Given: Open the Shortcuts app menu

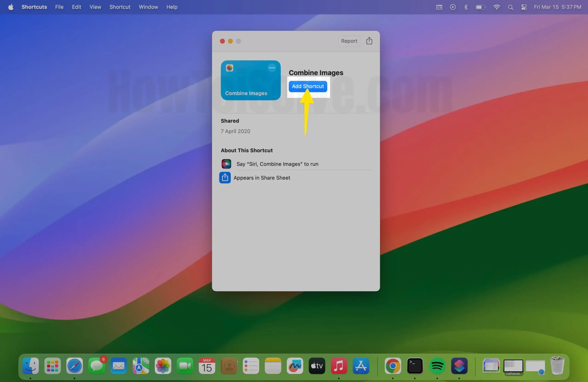Looking at the screenshot, I should (34, 7).
